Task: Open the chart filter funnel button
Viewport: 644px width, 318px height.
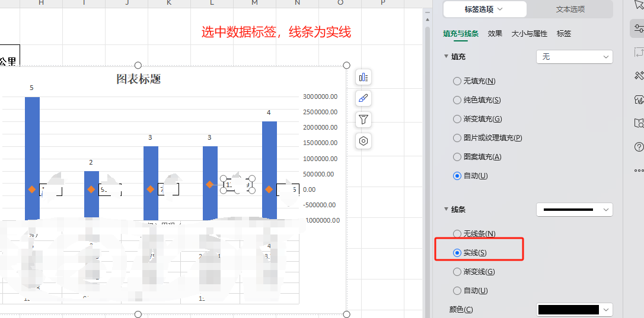Action: point(364,120)
